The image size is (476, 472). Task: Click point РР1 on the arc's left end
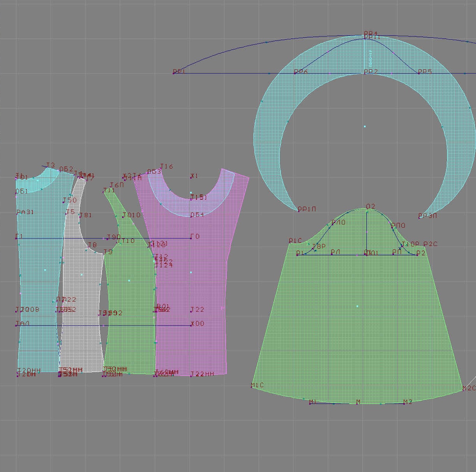click(174, 73)
